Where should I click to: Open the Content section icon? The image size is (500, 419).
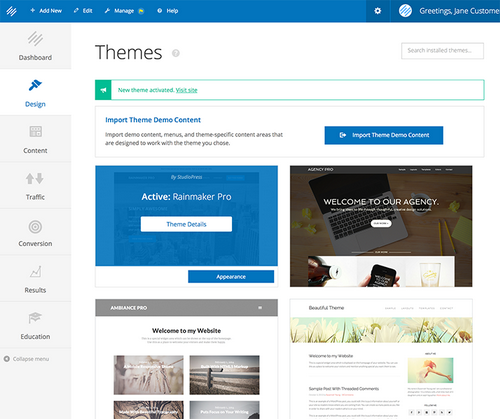35,131
